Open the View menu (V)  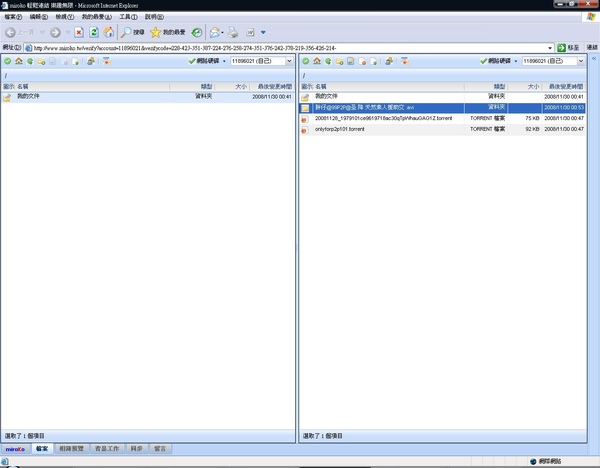(x=65, y=17)
